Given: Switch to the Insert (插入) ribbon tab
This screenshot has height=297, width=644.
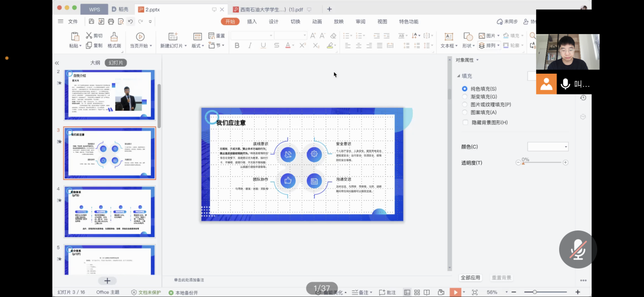Looking at the screenshot, I should coord(252,21).
